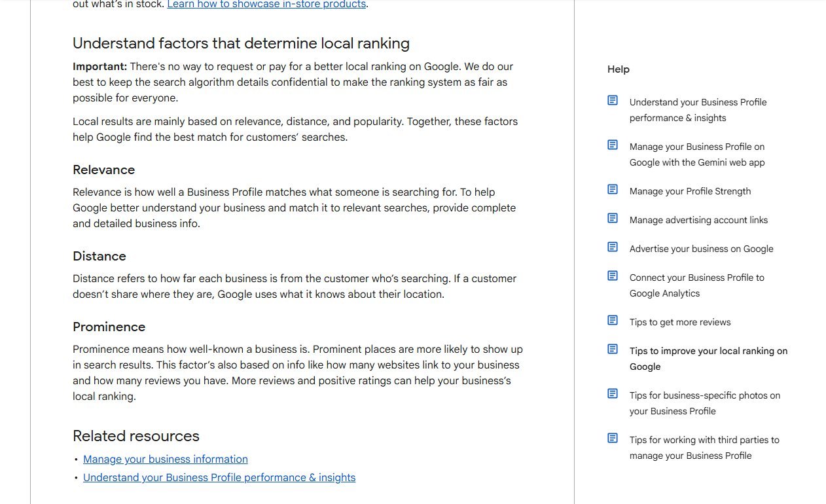This screenshot has height=504, width=826.
Task: Click article icon beside Gemini web app item
Action: [613, 145]
